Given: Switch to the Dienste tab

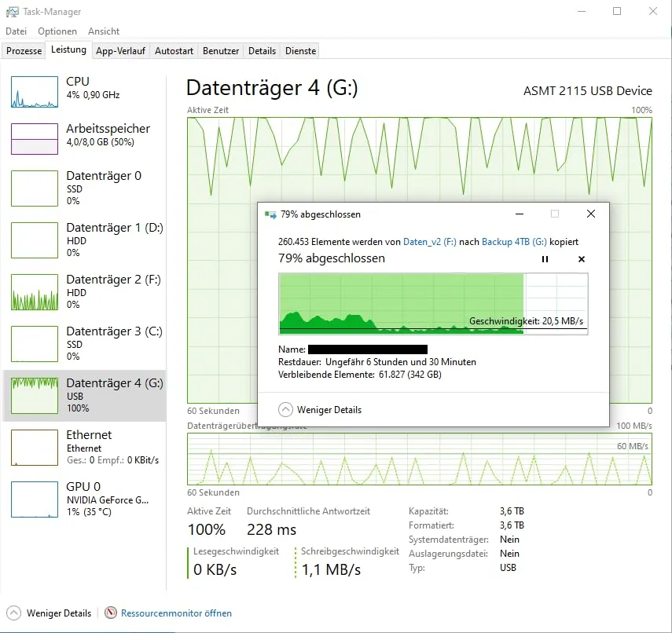Looking at the screenshot, I should [300, 50].
